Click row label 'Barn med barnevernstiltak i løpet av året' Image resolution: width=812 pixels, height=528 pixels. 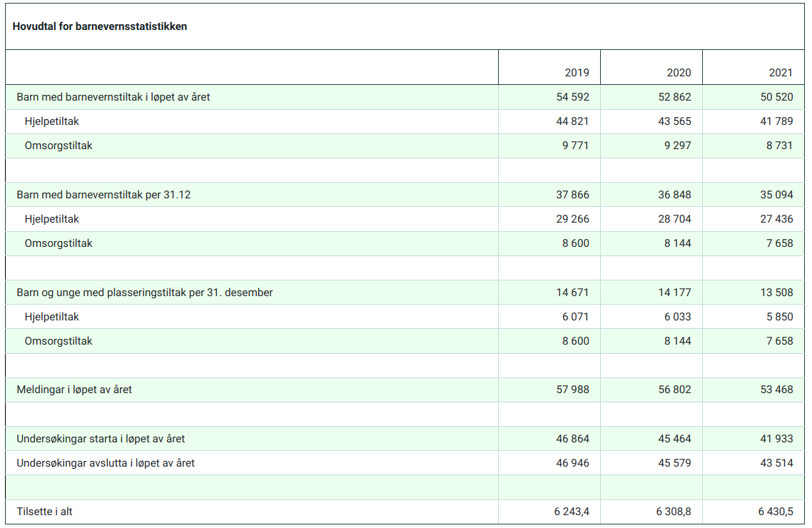pos(113,97)
